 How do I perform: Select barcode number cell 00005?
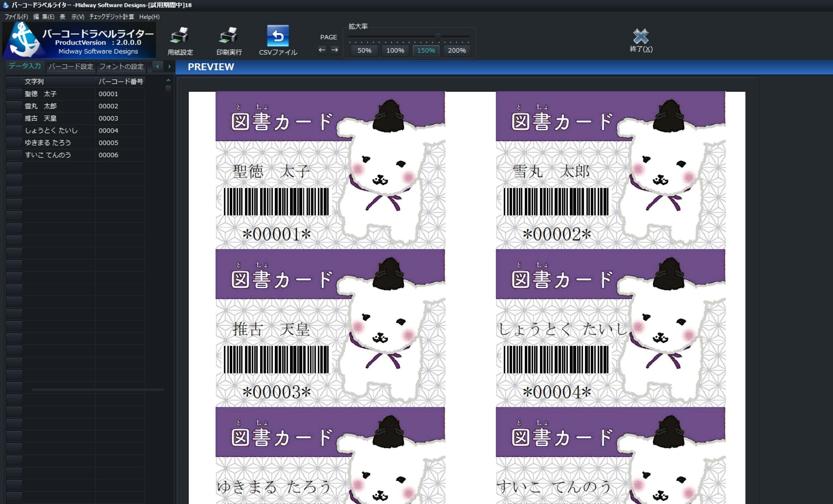pos(120,142)
